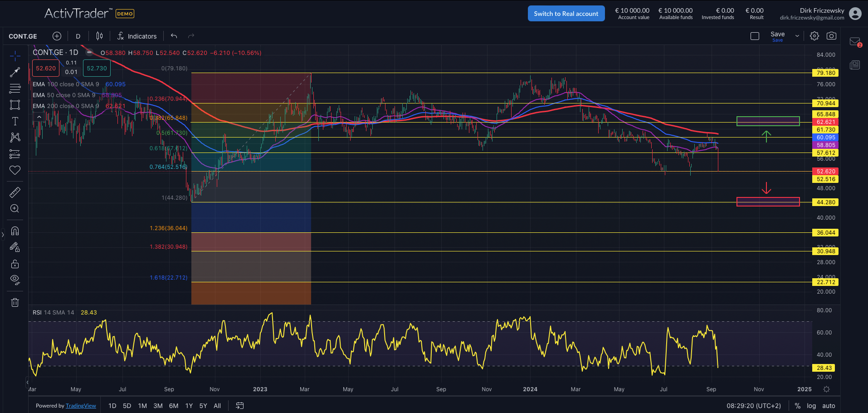868x413 pixels.
Task: Activate the magnet snap mode
Action: point(15,231)
